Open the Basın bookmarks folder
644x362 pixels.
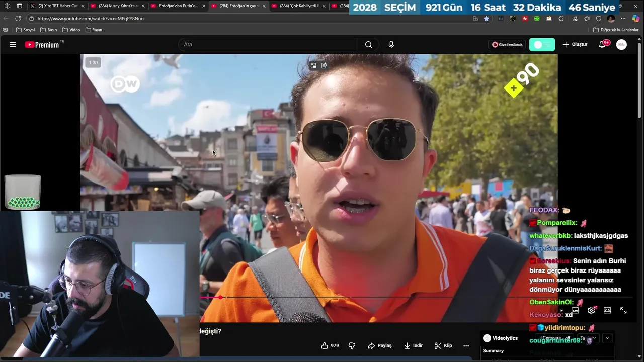click(48, 30)
